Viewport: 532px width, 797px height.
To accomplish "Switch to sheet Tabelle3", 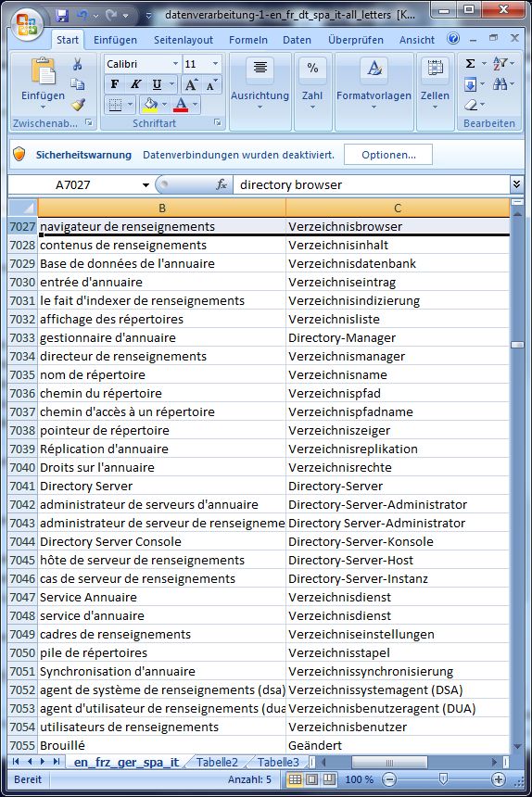I will coord(278,762).
